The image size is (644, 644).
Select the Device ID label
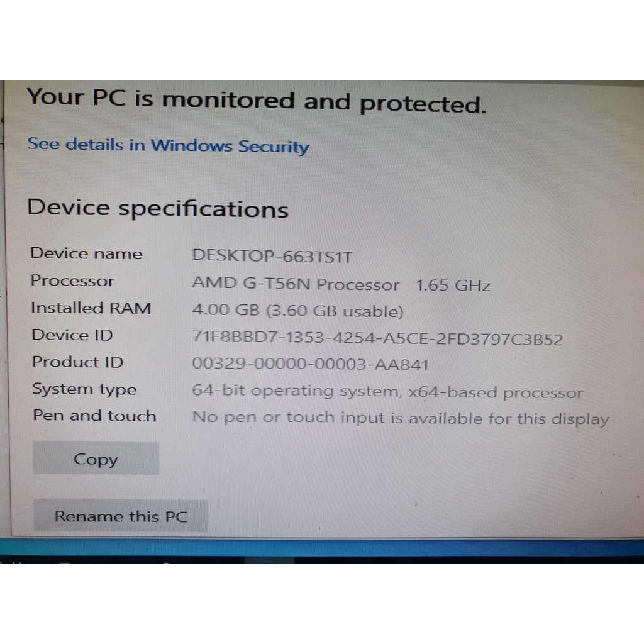[72, 335]
